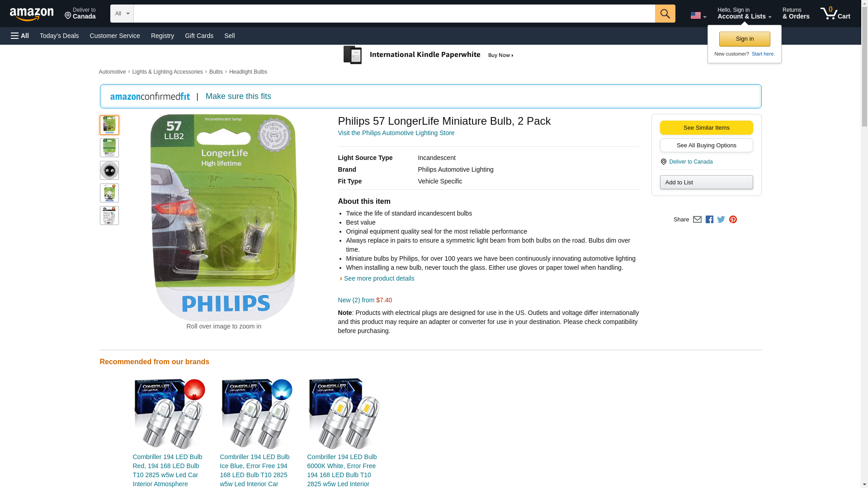The width and height of the screenshot is (868, 488).
Task: Open Headlight Bulbs breadcrumb link
Action: pos(248,72)
